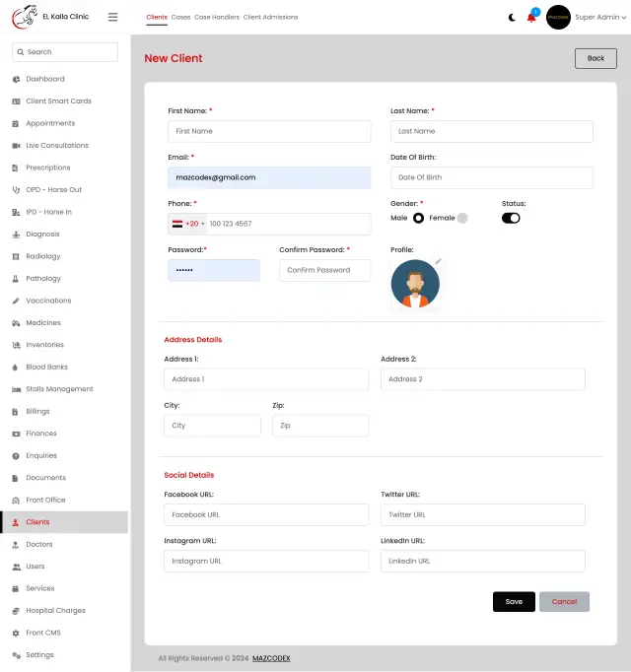Select the Male gender radio button

coord(418,218)
